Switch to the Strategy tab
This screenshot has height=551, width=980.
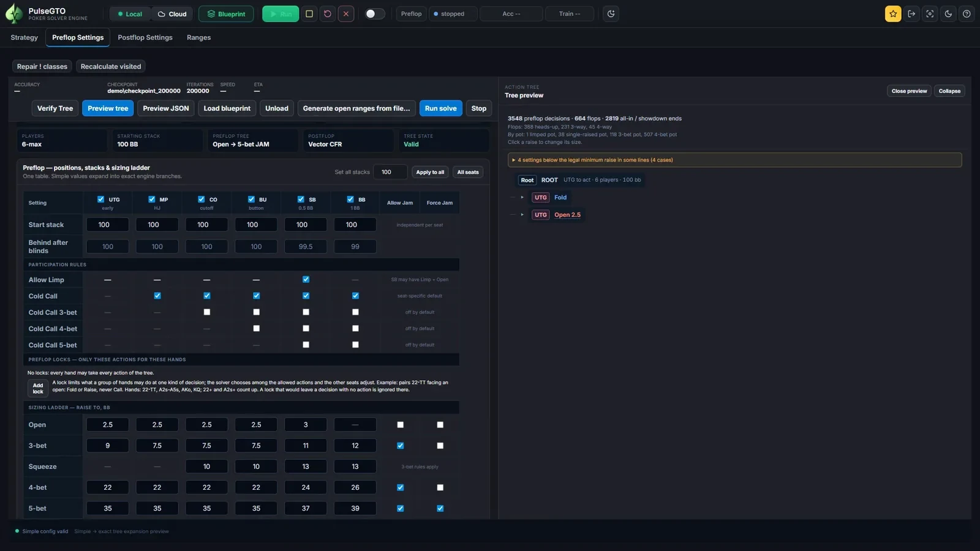pyautogui.click(x=24, y=37)
